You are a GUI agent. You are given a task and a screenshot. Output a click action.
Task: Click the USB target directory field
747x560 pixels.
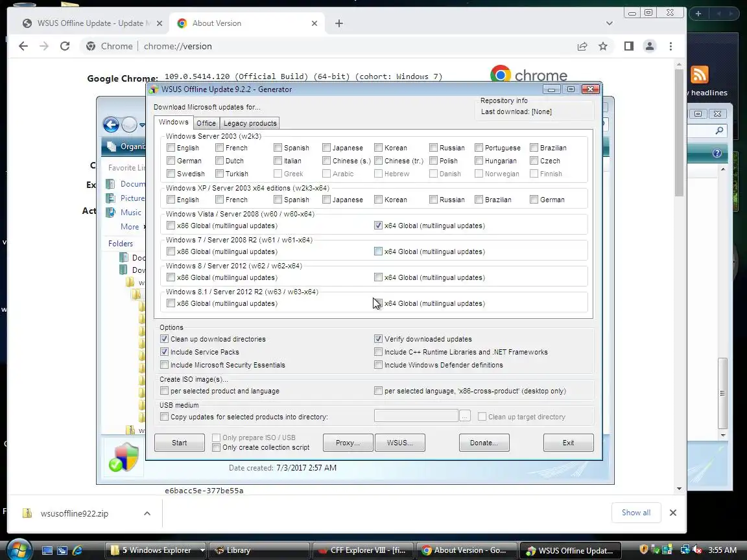click(416, 415)
